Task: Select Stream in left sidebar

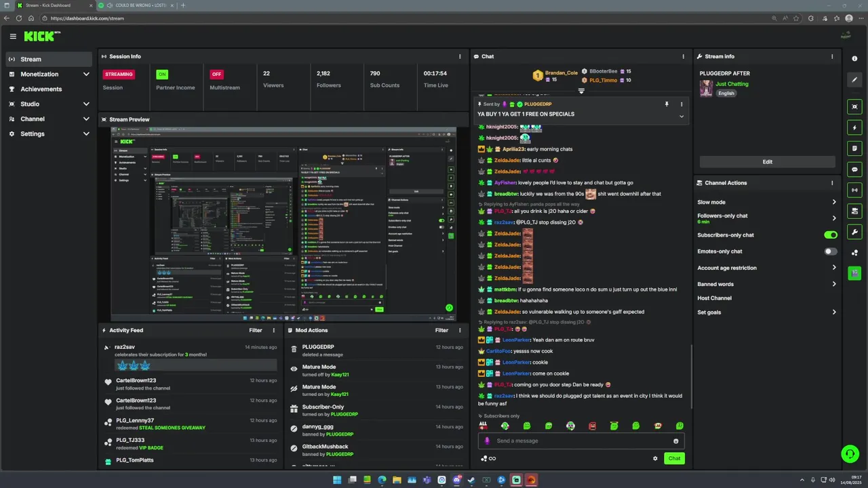Action: 49,59
